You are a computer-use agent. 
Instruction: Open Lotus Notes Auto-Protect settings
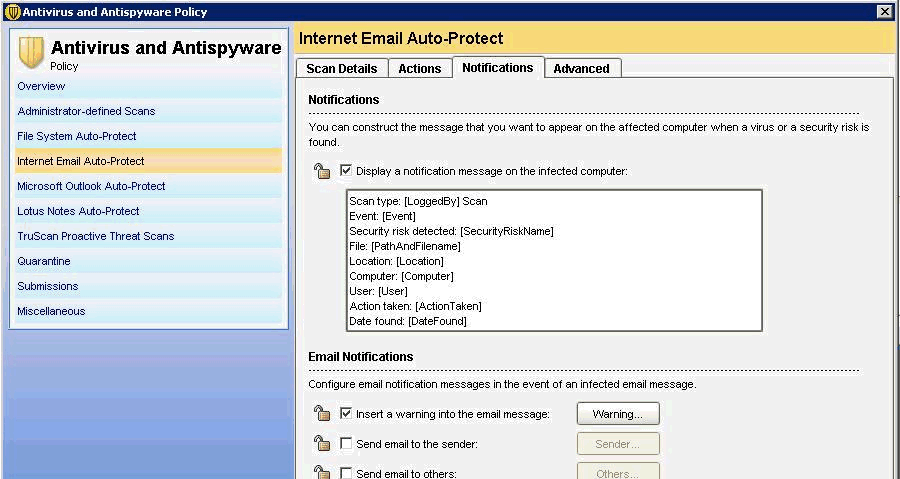coord(149,211)
